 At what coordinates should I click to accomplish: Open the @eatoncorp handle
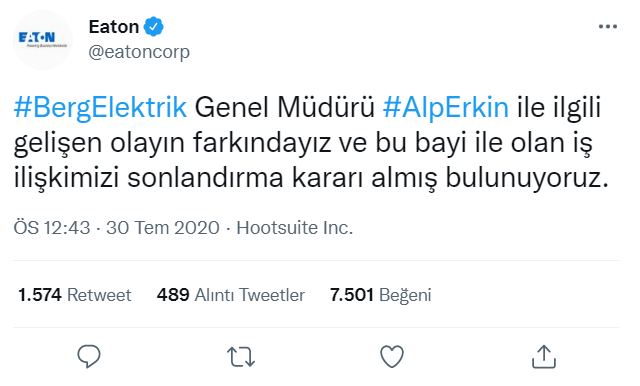click(x=139, y=52)
